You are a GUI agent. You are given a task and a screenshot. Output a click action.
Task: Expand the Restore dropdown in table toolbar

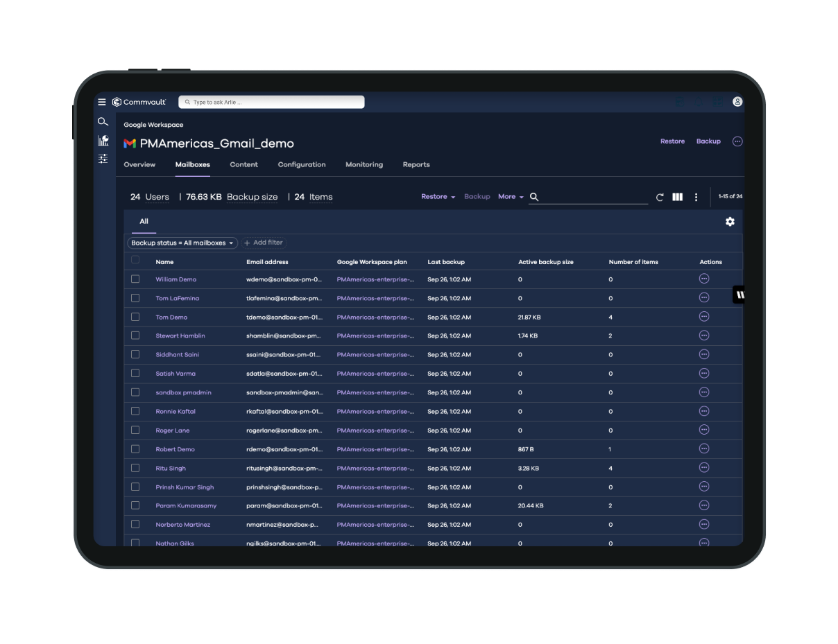tap(438, 197)
